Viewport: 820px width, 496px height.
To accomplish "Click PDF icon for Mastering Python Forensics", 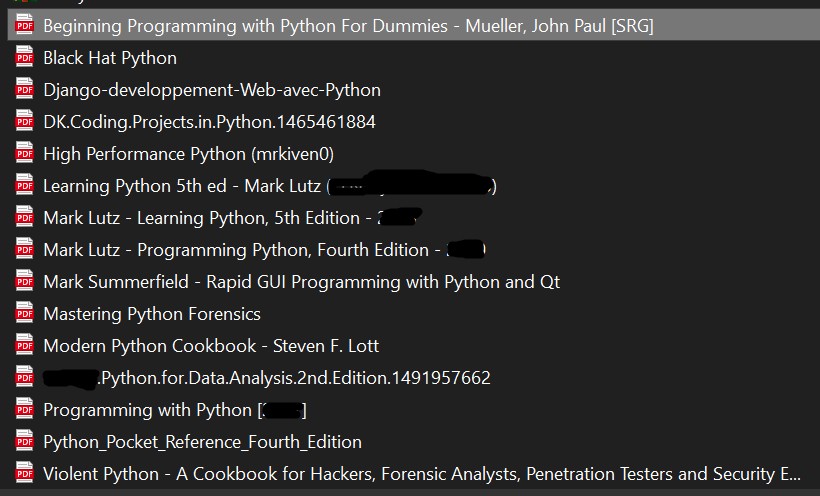I will pyautogui.click(x=25, y=313).
